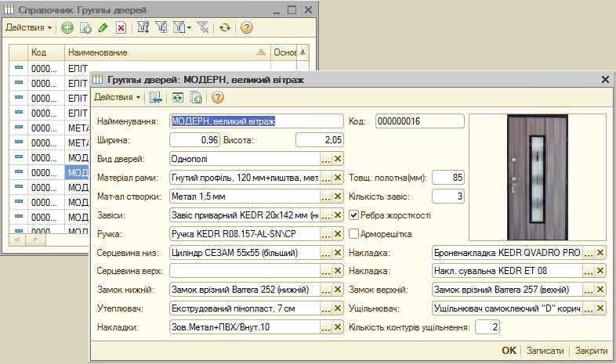Open selection list for the Ручка field
The width and height of the screenshot is (616, 364).
click(x=326, y=234)
